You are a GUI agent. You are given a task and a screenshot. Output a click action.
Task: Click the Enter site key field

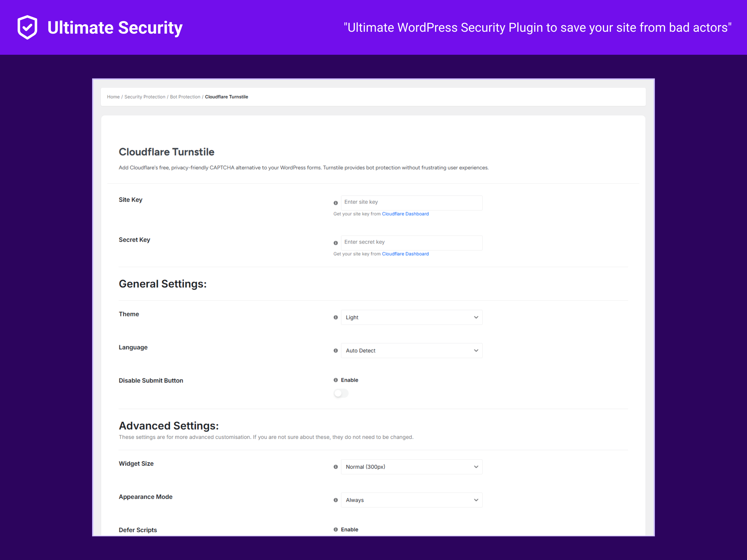411,203
